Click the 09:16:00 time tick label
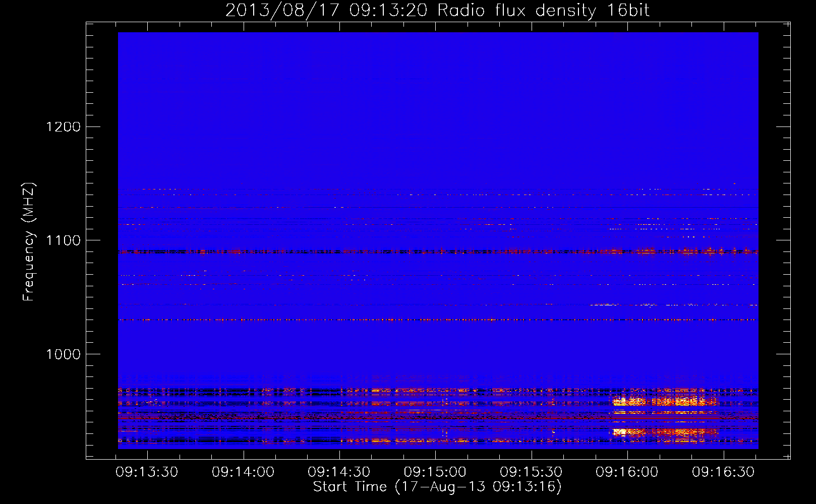The height and width of the screenshot is (504, 816). [627, 472]
